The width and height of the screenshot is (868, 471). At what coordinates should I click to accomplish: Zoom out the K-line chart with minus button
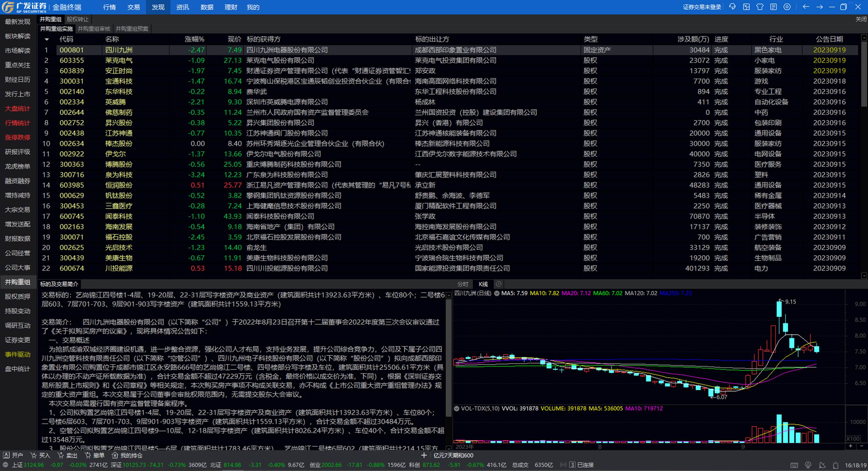862,446
